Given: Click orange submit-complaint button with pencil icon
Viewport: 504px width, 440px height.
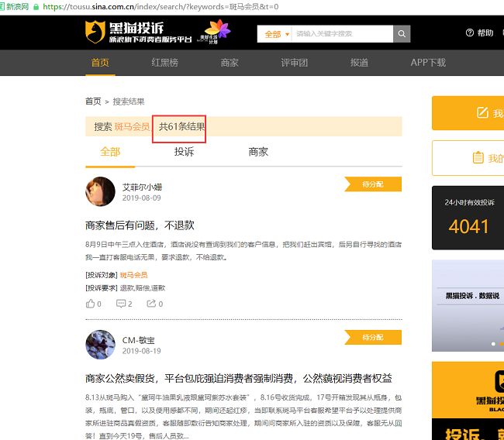Looking at the screenshot, I should pyautogui.click(x=468, y=113).
